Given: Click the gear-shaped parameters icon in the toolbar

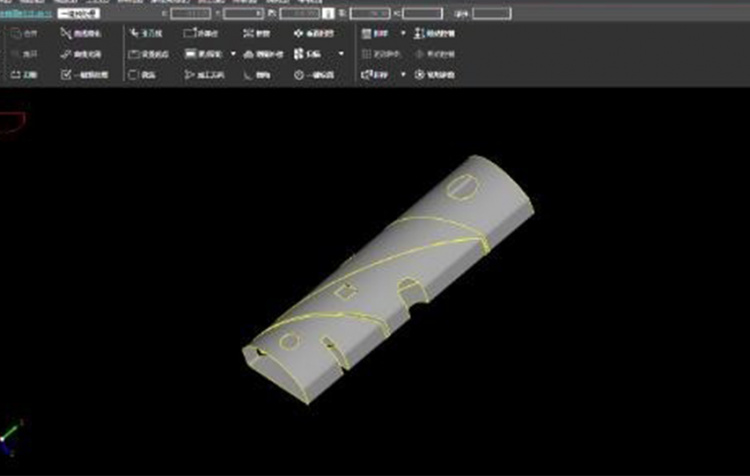Looking at the screenshot, I should pos(419,75).
